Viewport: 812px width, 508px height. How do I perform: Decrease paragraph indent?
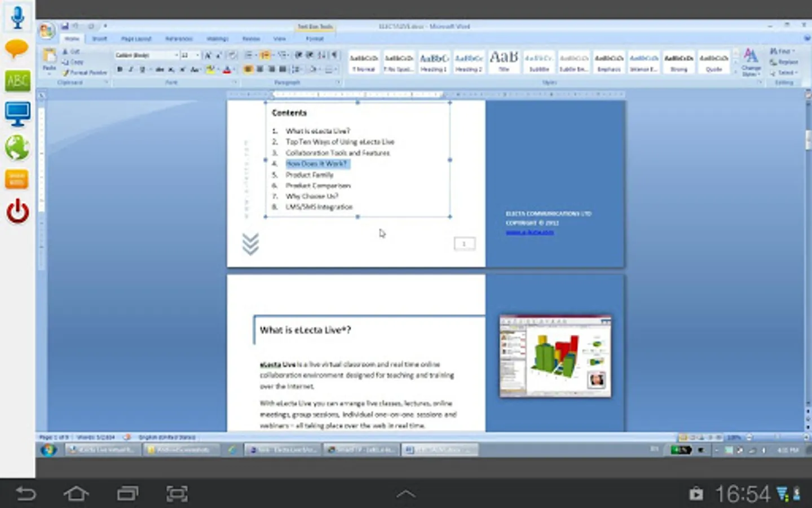pos(299,55)
